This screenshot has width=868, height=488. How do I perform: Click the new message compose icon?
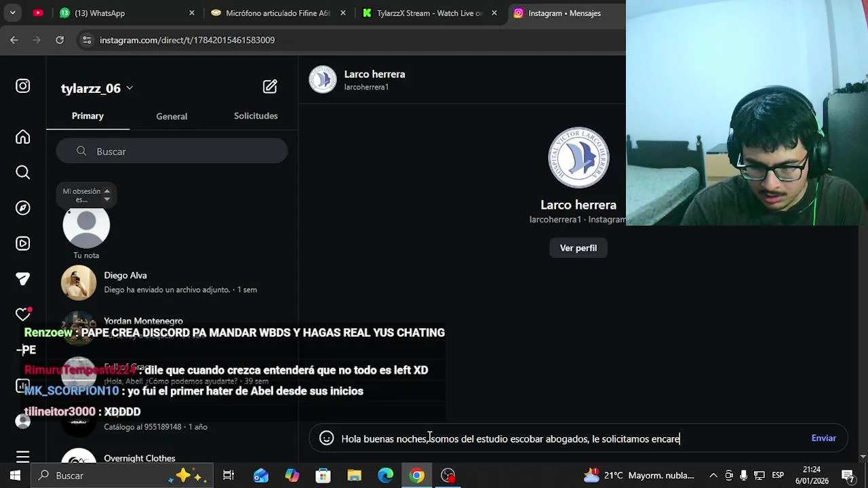[270, 87]
